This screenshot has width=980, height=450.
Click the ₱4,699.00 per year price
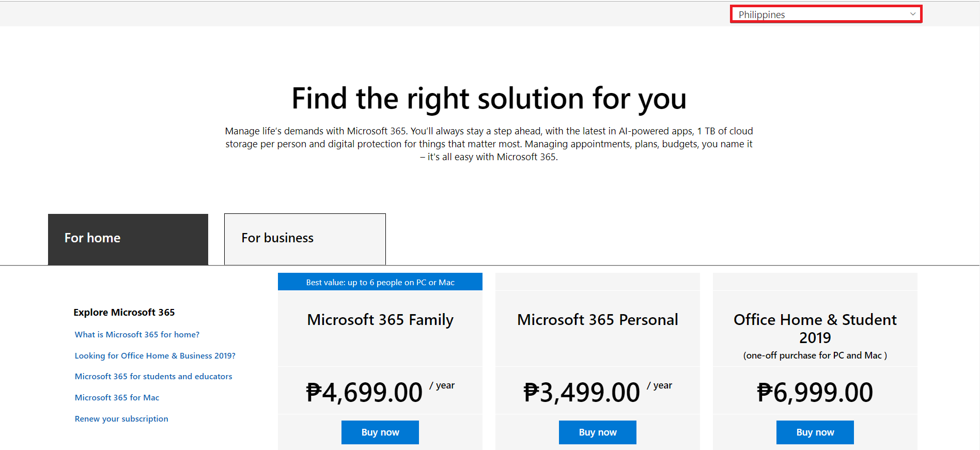click(380, 392)
